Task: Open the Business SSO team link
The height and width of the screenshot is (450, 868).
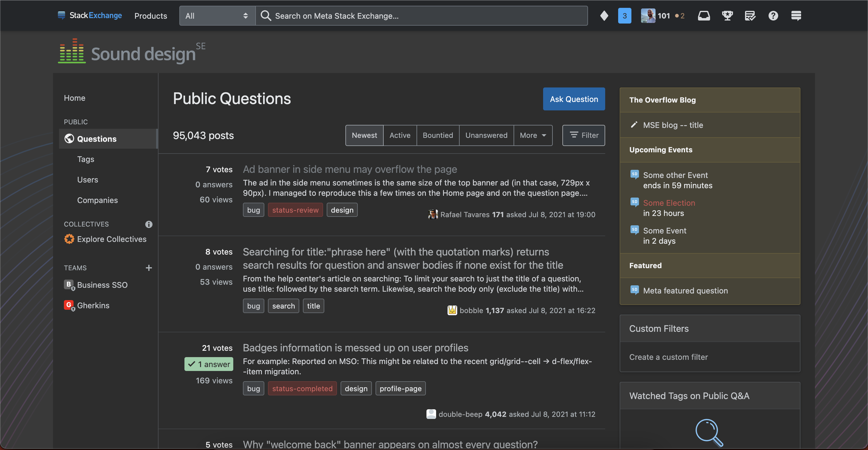Action: point(102,285)
